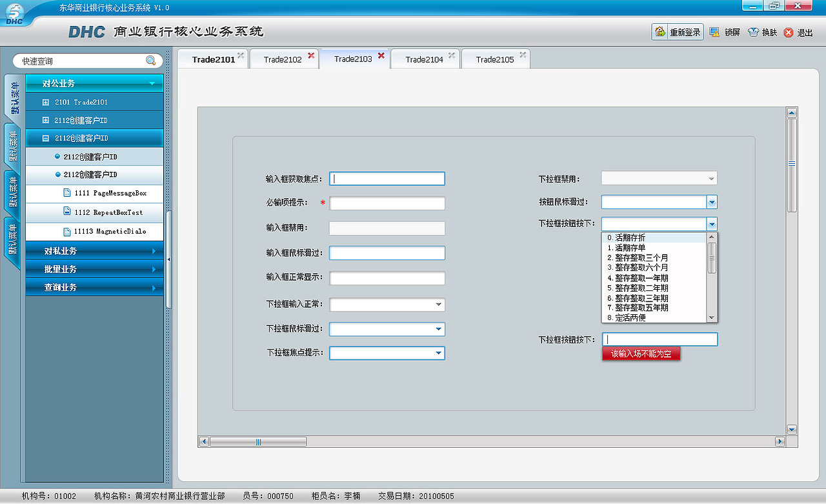Click the 换肤 skin button
The height and width of the screenshot is (504, 826).
click(x=763, y=32)
